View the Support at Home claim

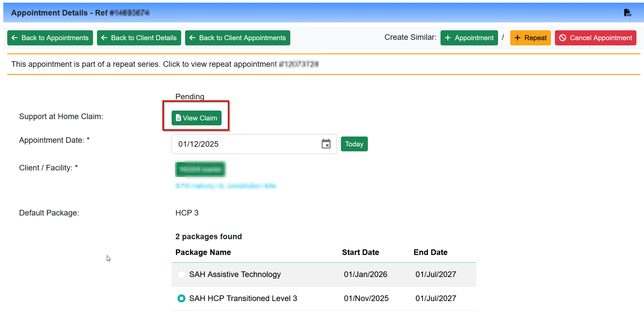point(197,118)
